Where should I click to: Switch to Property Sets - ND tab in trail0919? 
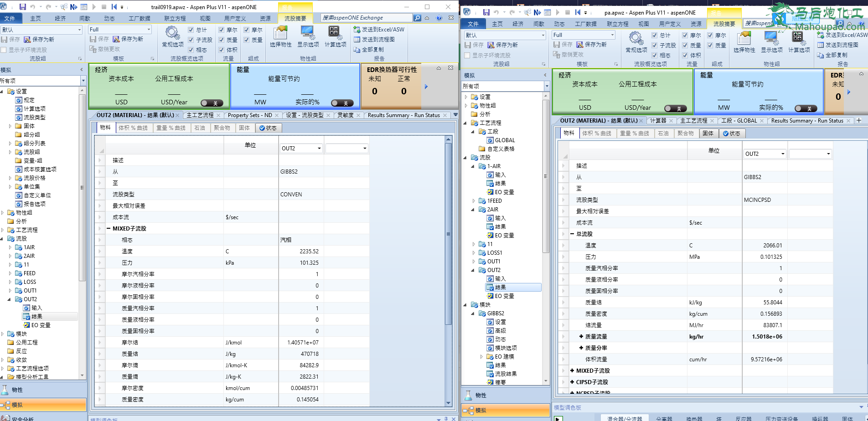click(x=250, y=115)
